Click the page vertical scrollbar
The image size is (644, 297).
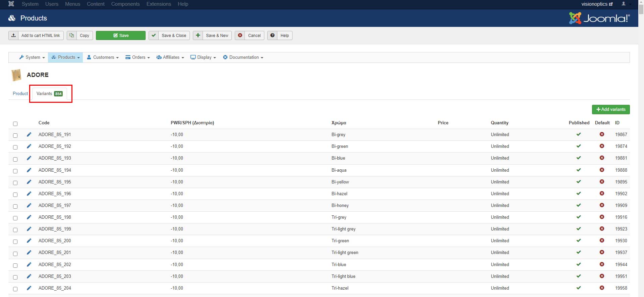(641, 134)
